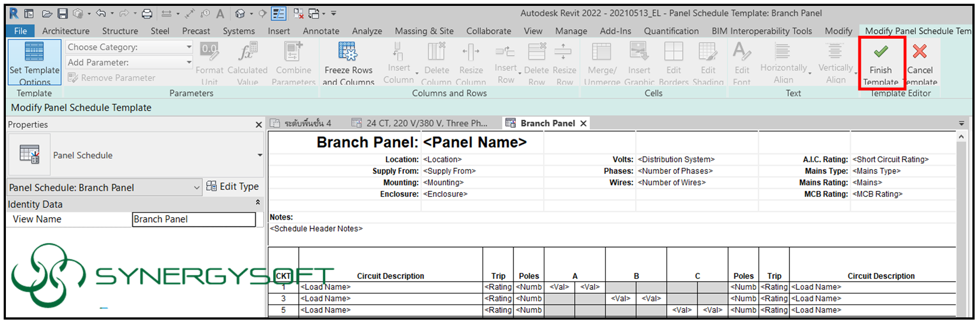Click the Switch Windows icon

pos(314,13)
